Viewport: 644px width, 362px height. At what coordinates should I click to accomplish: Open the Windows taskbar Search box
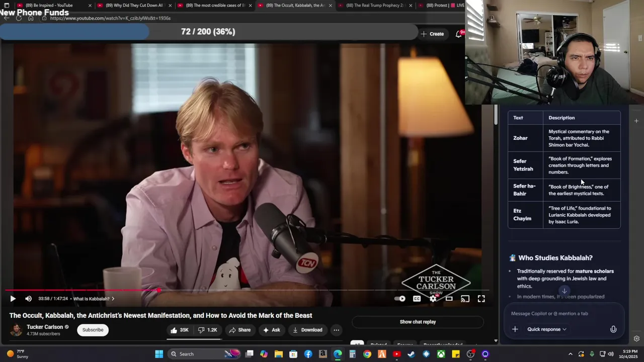click(204, 354)
